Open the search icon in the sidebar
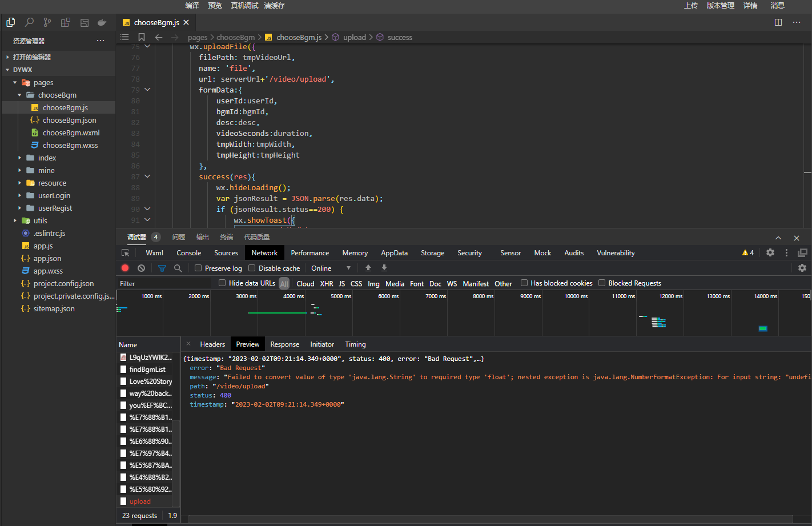 (29, 22)
